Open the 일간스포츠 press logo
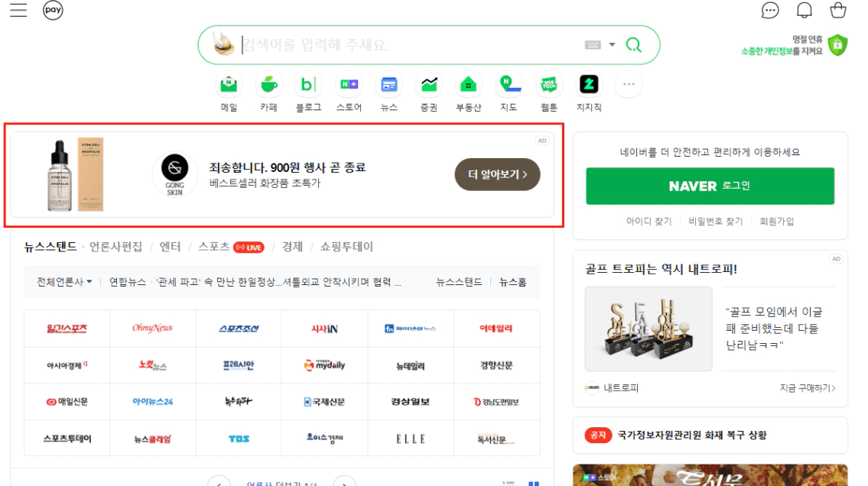 tap(67, 329)
